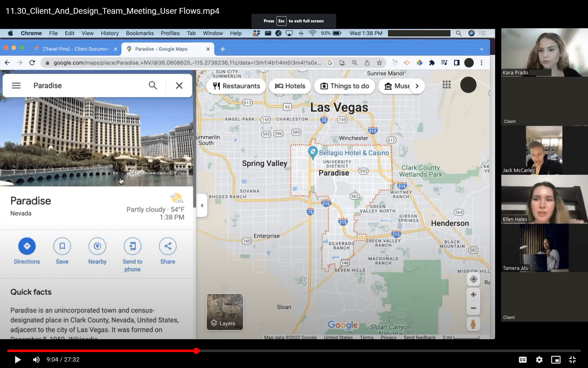Click the red video progress bar scrubber
Image resolution: width=588 pixels, height=368 pixels.
click(196, 351)
